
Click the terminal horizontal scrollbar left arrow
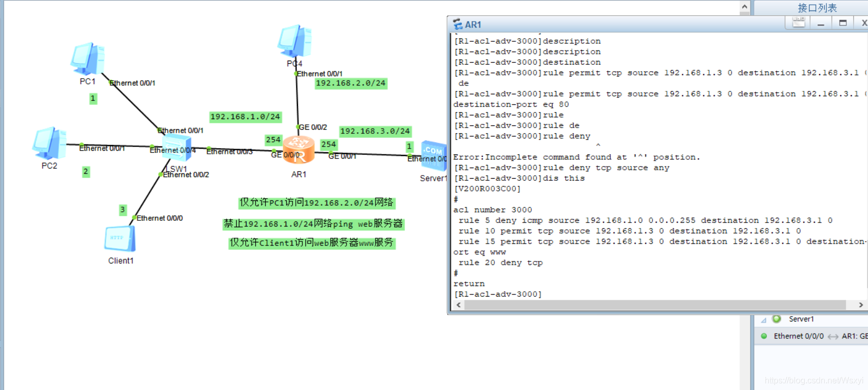coord(459,305)
